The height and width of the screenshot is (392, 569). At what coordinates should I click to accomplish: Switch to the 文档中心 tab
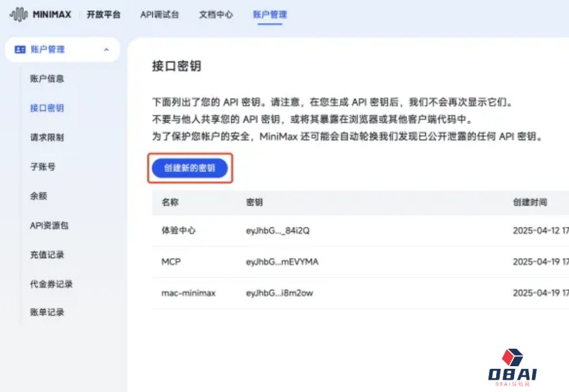click(216, 15)
